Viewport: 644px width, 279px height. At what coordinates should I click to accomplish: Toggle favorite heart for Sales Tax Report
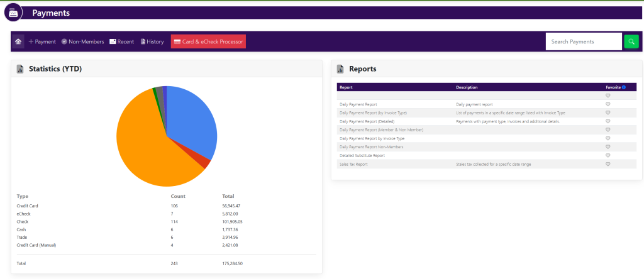pos(608,164)
